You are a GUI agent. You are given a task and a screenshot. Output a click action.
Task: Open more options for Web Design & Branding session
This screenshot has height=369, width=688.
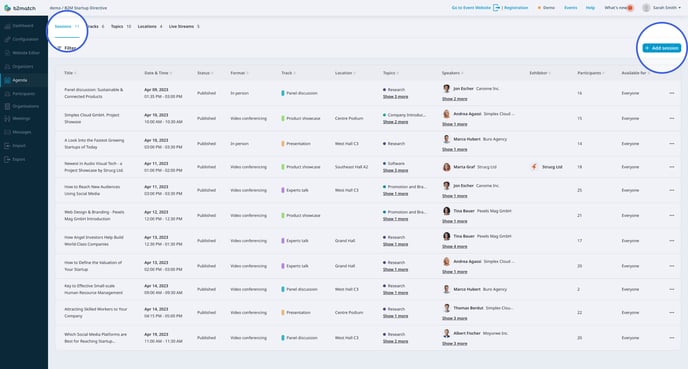(672, 215)
